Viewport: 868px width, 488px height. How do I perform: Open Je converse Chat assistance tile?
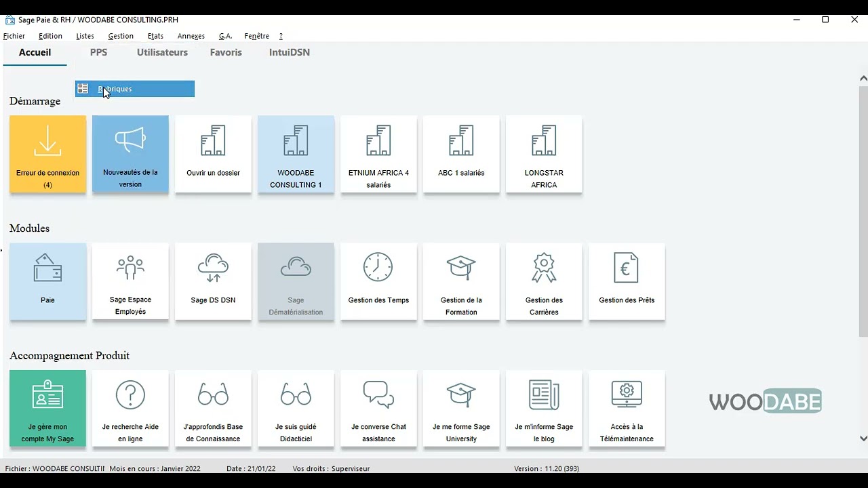click(378, 409)
